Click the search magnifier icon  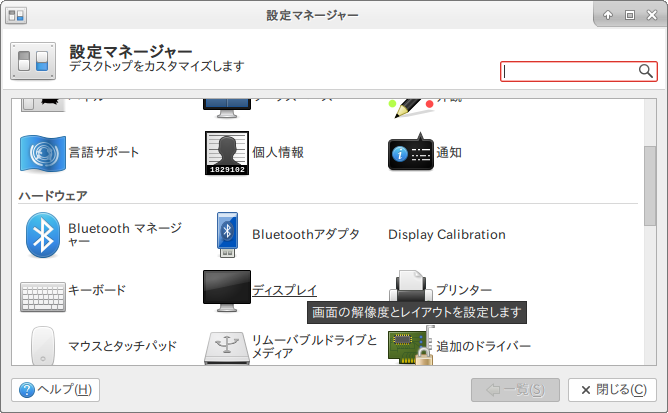coord(646,71)
